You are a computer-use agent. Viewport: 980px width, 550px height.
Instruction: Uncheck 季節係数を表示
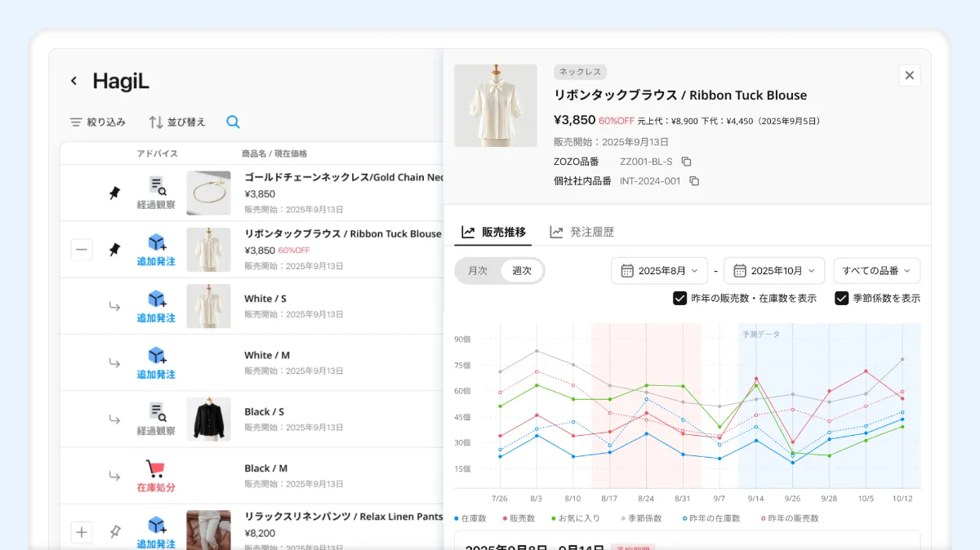click(x=841, y=299)
